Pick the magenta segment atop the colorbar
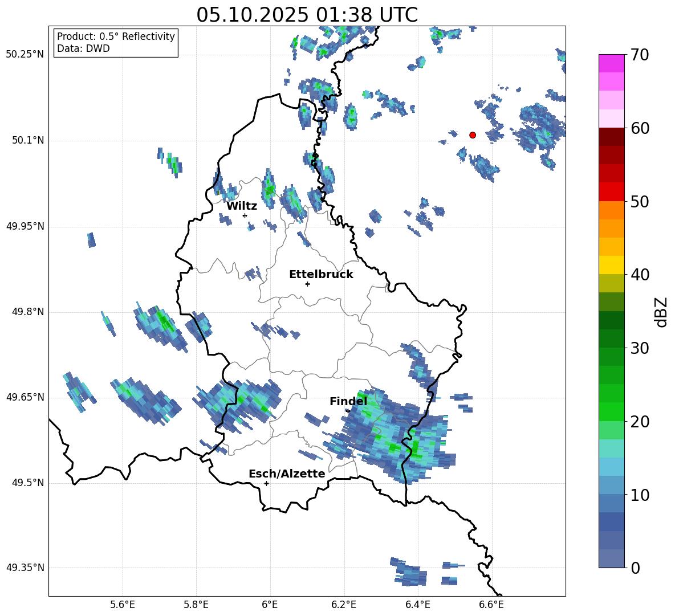The height and width of the screenshot is (616, 675). (611, 63)
